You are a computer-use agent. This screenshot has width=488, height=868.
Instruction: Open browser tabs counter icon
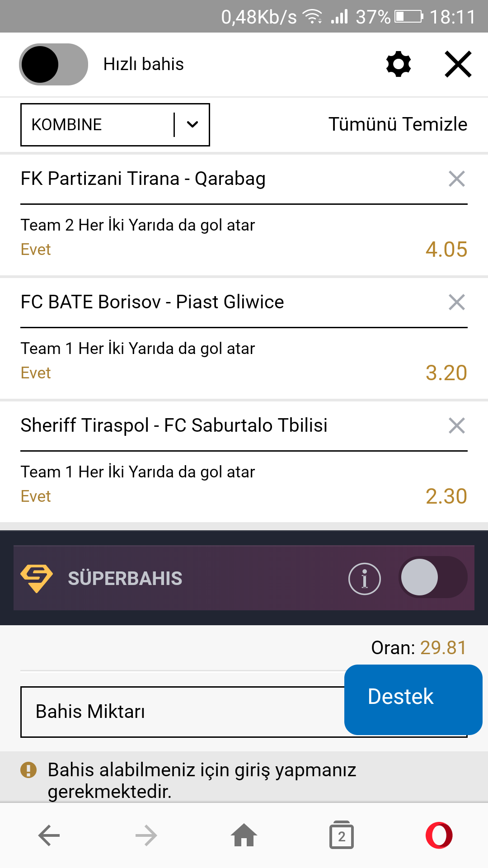(342, 835)
